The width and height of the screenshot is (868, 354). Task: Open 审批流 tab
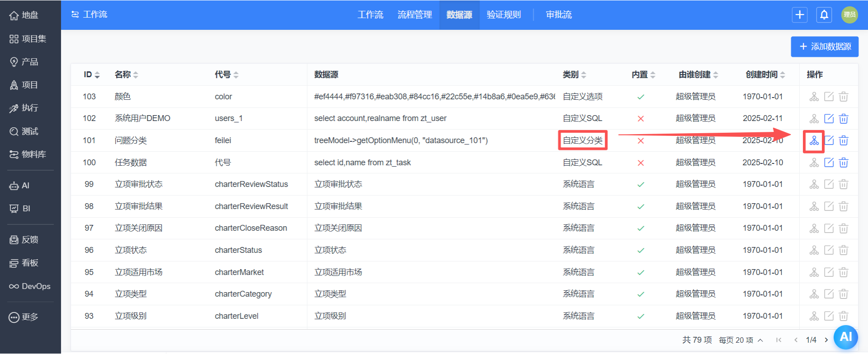point(558,15)
